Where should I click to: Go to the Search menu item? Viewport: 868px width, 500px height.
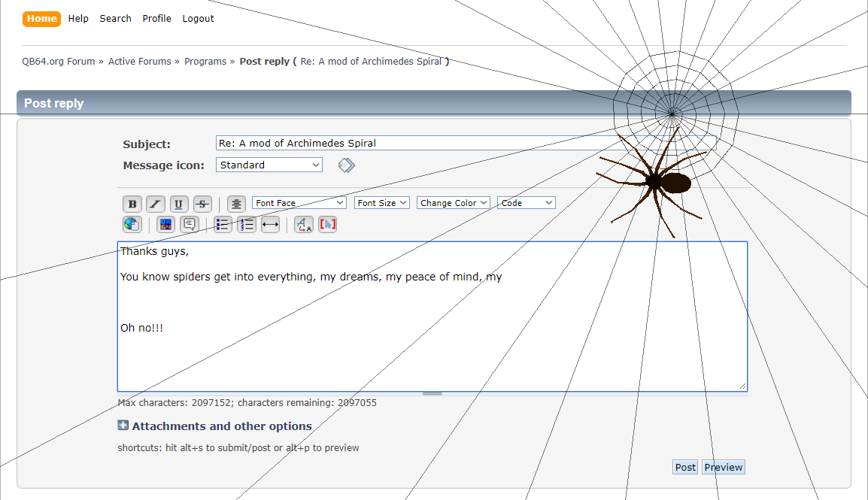click(x=115, y=18)
